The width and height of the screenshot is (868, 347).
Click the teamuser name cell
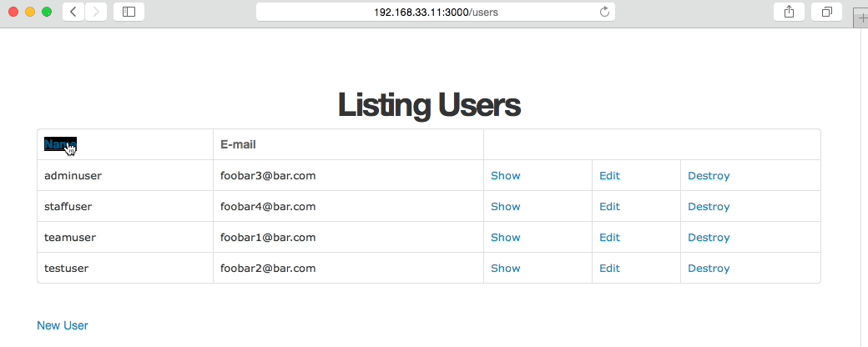(x=125, y=238)
